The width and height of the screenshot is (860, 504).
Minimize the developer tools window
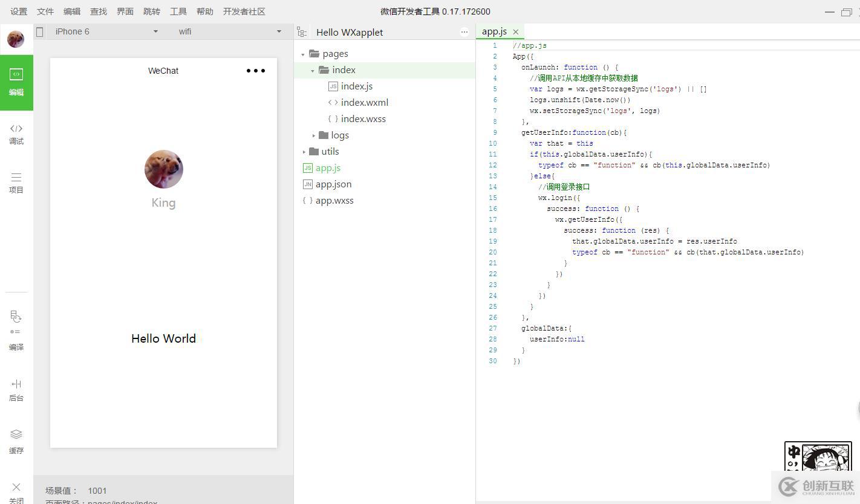pyautogui.click(x=830, y=12)
